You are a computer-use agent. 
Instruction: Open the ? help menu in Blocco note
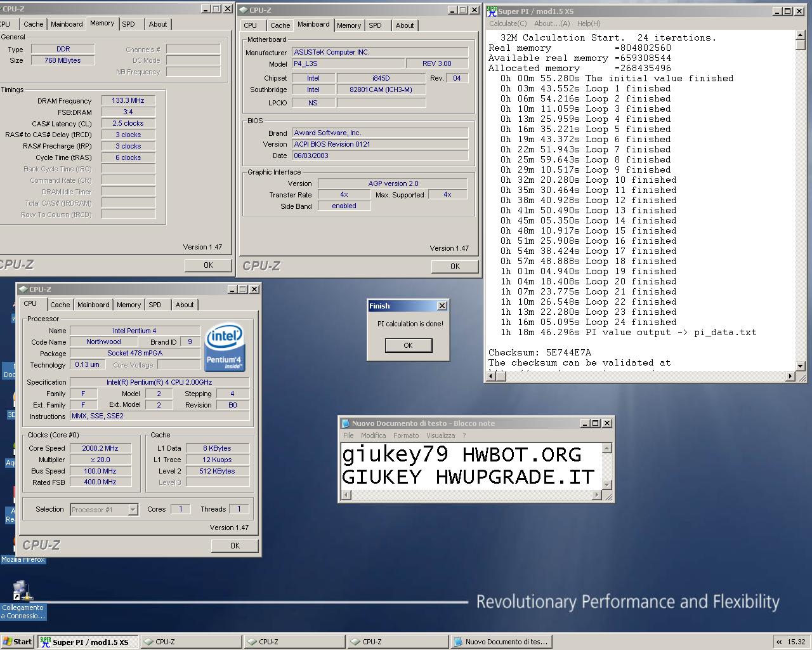pyautogui.click(x=464, y=435)
